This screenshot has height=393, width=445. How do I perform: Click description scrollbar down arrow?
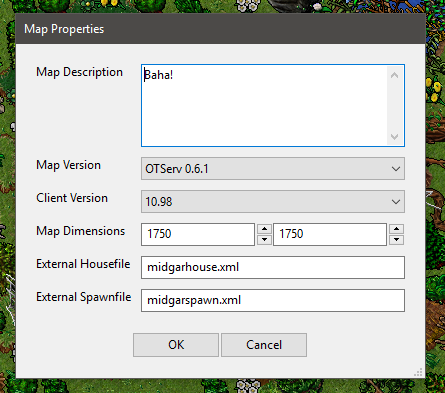(x=395, y=137)
